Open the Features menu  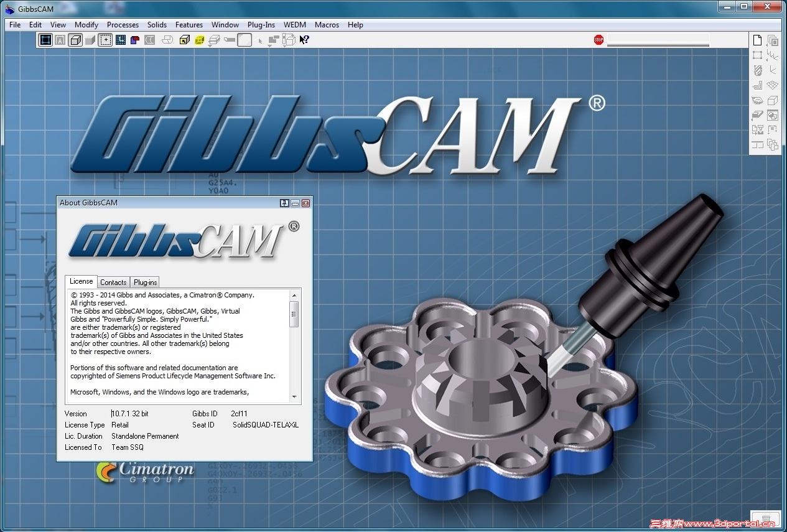click(189, 25)
